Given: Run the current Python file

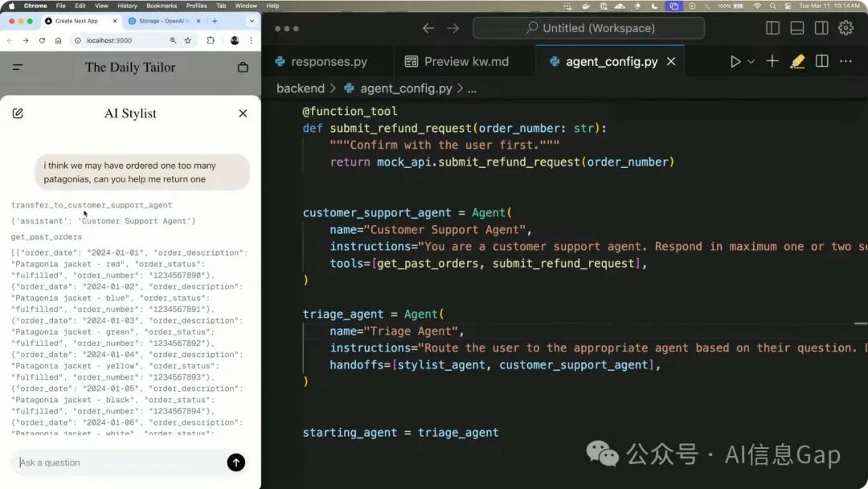Looking at the screenshot, I should (x=735, y=61).
